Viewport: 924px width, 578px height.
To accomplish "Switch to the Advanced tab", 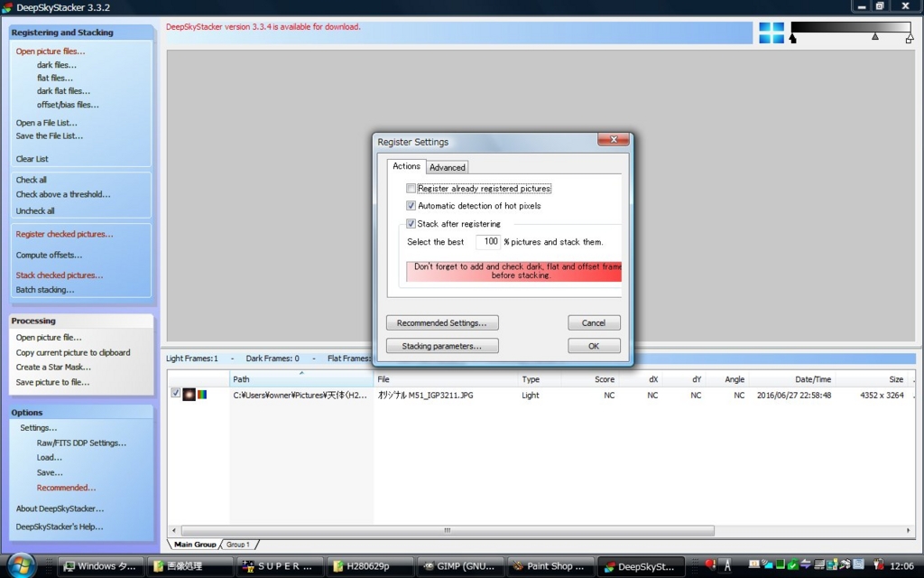I will [448, 167].
